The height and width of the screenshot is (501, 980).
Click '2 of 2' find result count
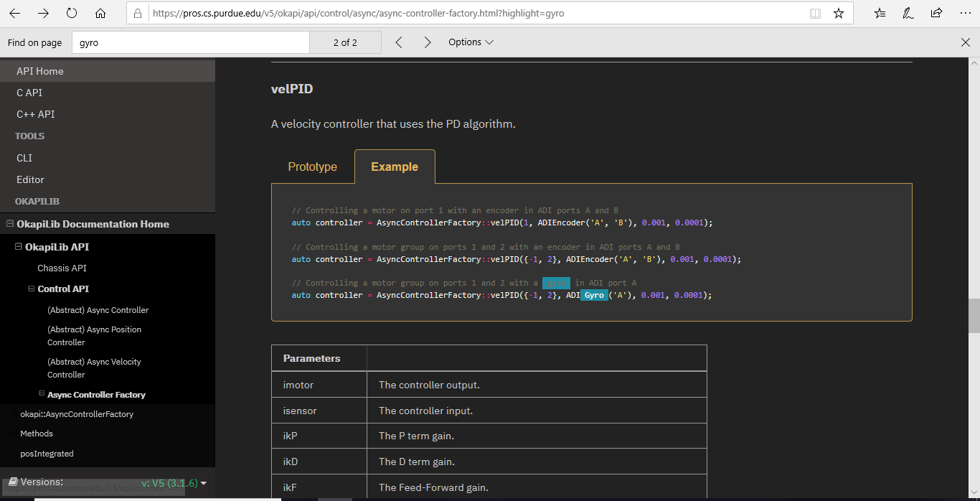click(345, 42)
